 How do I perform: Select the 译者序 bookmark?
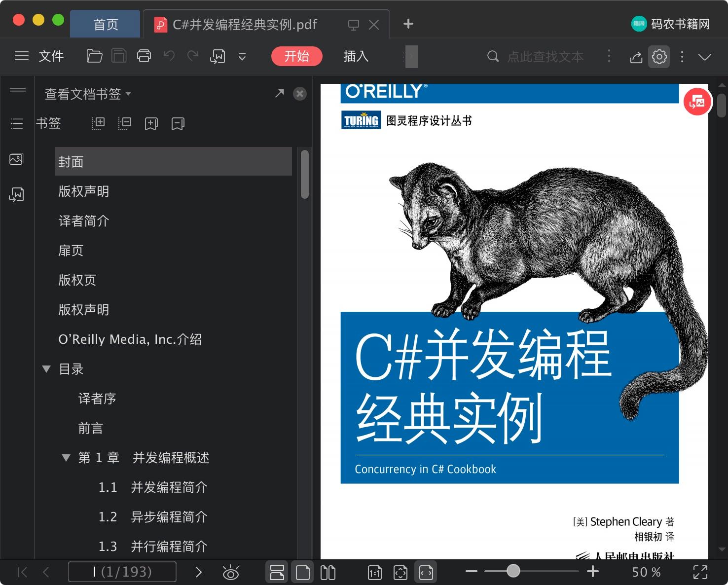point(97,399)
